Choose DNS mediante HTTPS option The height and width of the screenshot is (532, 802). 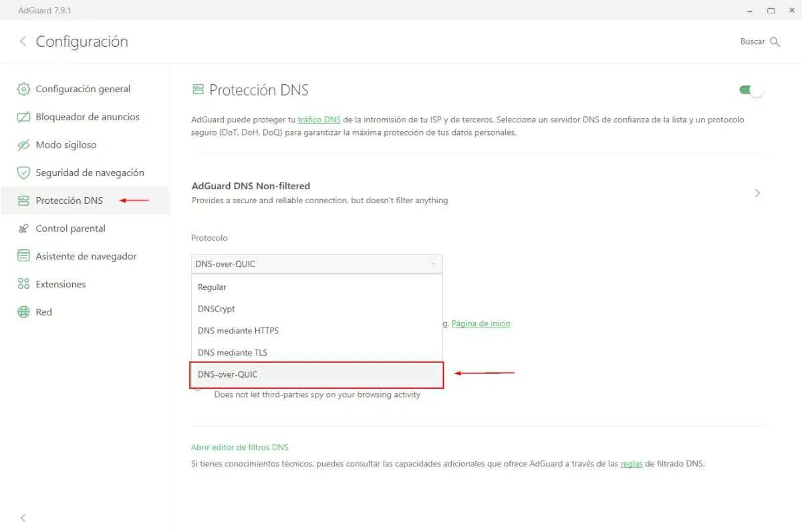pyautogui.click(x=316, y=330)
